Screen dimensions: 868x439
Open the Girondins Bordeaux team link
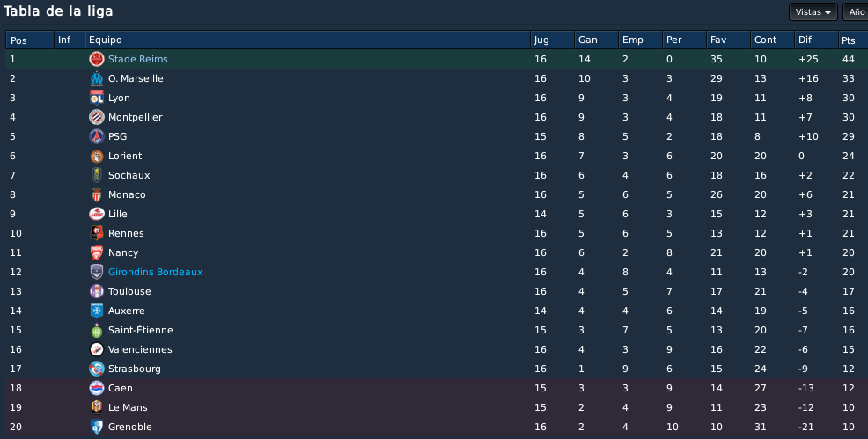(x=156, y=272)
